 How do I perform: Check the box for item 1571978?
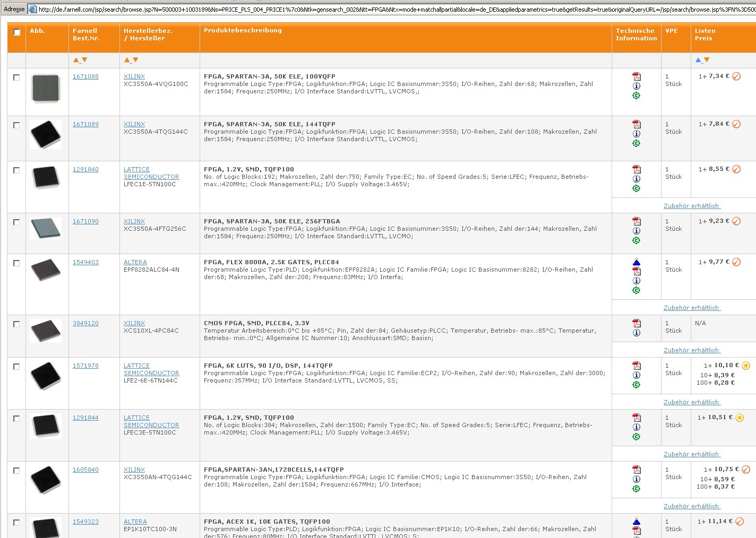pos(16,367)
